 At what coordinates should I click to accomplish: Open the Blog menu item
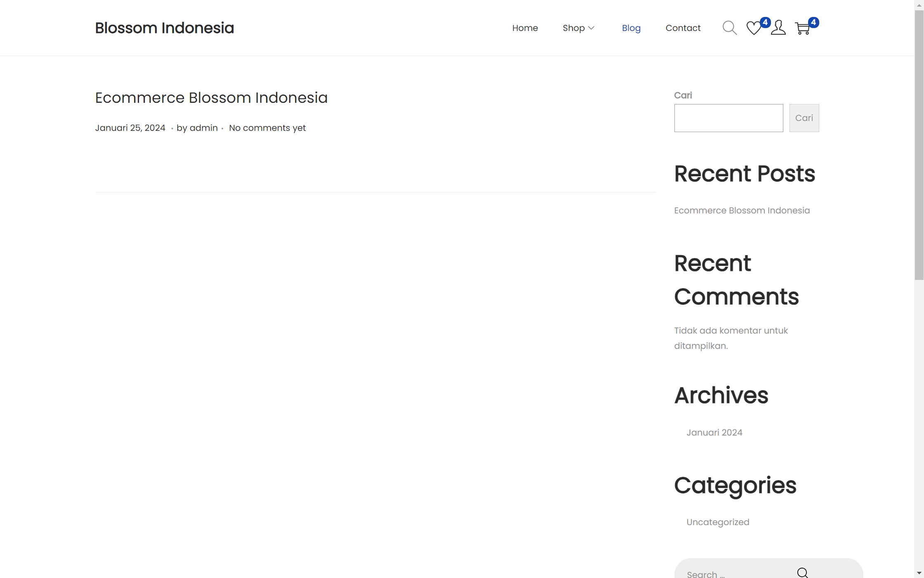coord(631,28)
